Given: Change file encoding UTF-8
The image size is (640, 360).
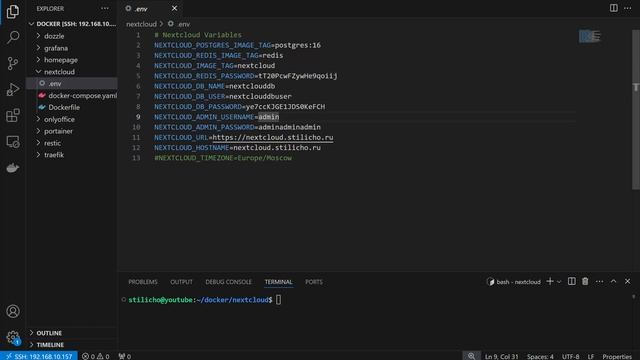Looking at the screenshot, I should coord(571,356).
